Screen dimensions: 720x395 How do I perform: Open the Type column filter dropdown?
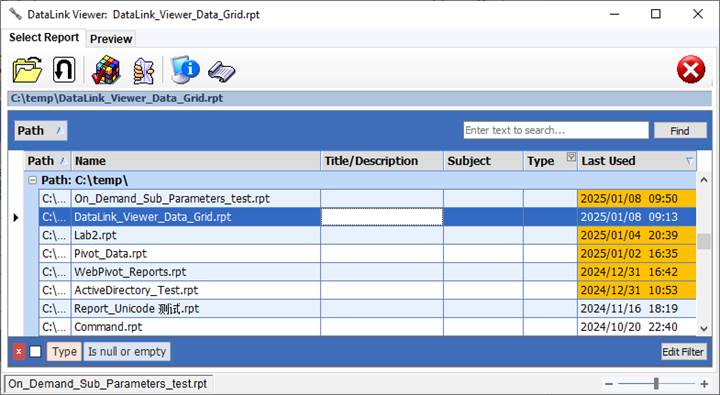571,157
